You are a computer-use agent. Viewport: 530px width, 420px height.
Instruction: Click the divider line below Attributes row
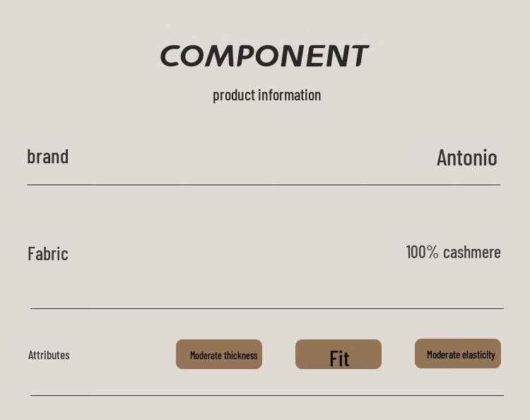(266, 395)
